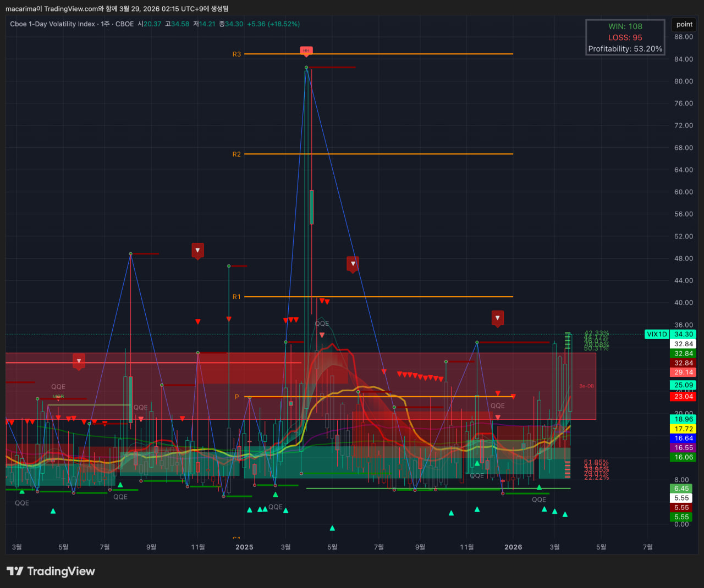Click the red sell flag between R1 and R2
Screen dimensions: 704x588
click(x=353, y=264)
